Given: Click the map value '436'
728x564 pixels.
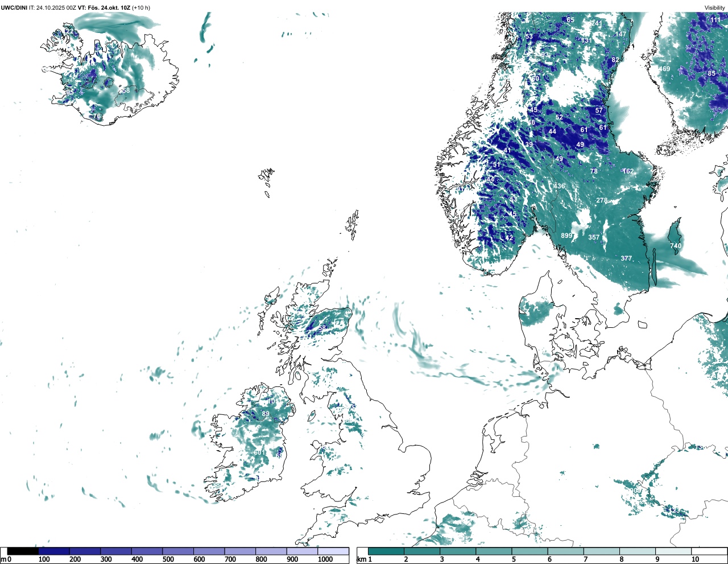Looking at the screenshot, I should coord(560,186).
